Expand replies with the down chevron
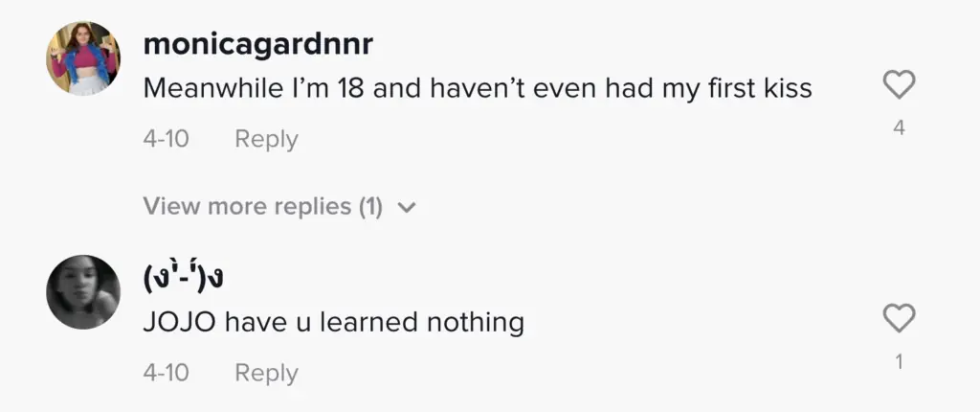 pos(406,207)
